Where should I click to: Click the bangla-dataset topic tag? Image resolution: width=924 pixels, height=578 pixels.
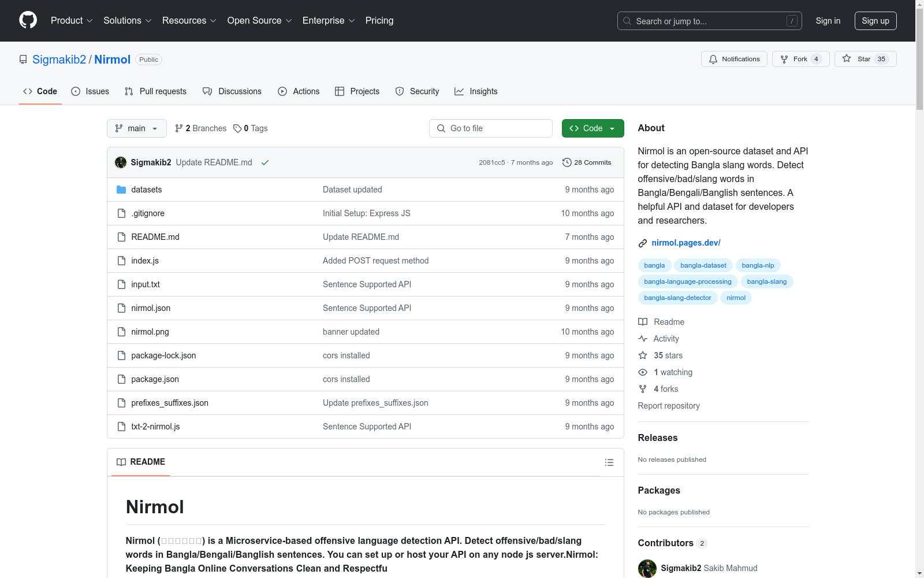click(x=703, y=265)
